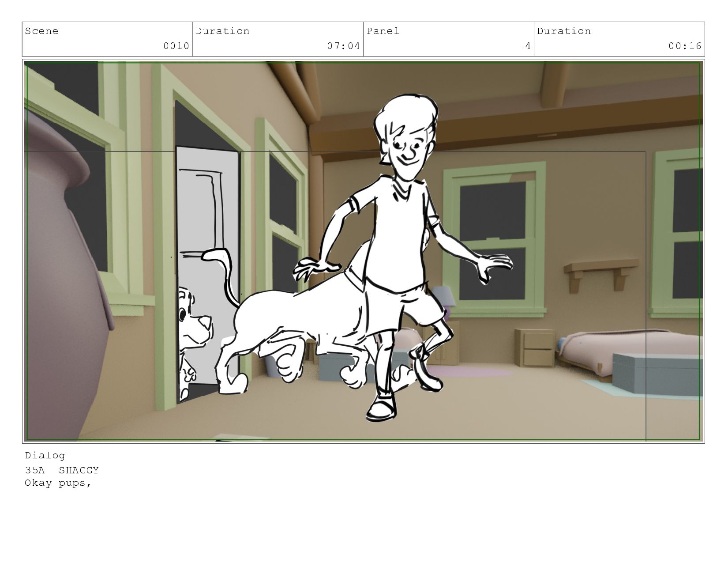Click the storyboard panel image
Image resolution: width=728 pixels, height=563 pixels.
pos(364,251)
